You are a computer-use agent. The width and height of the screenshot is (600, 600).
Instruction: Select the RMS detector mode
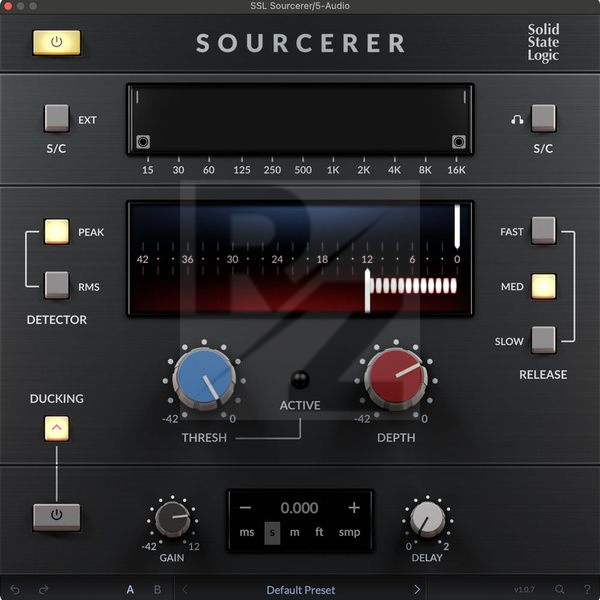coord(57,285)
